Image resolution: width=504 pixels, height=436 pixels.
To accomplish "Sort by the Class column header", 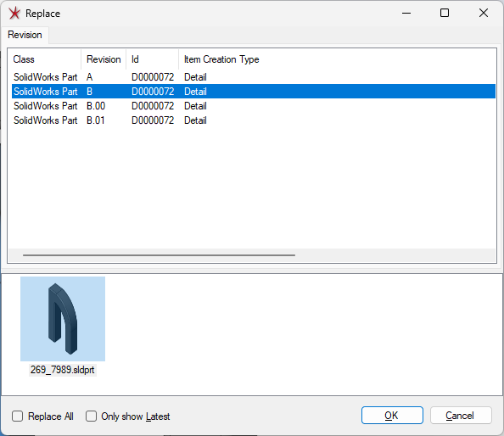I will (x=44, y=59).
